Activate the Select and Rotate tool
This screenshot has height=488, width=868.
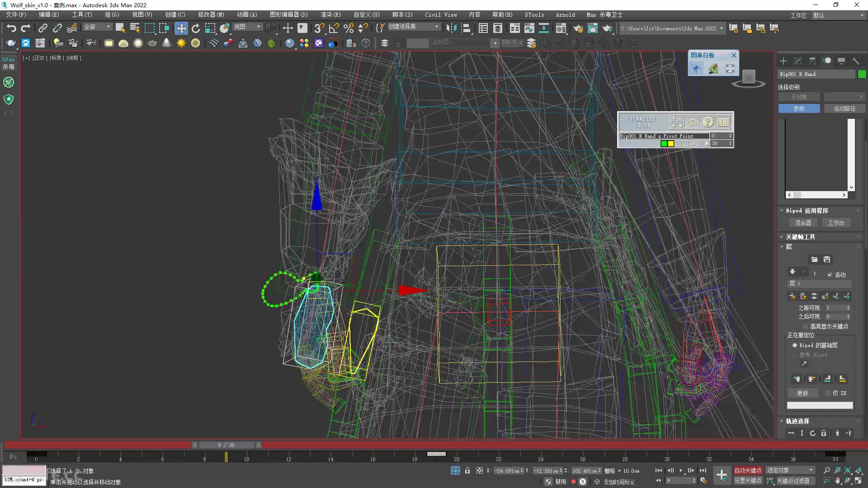pyautogui.click(x=196, y=28)
